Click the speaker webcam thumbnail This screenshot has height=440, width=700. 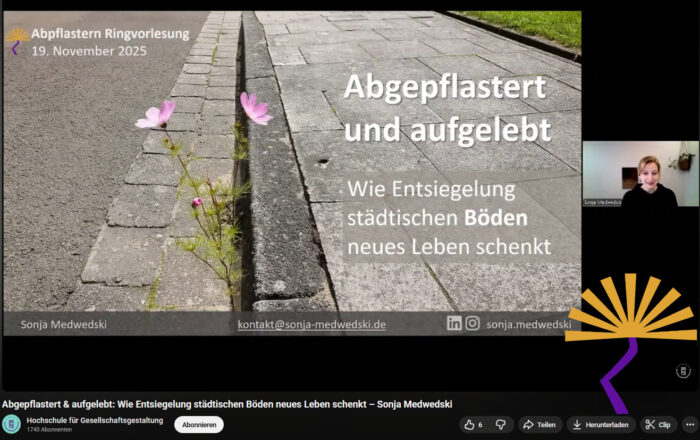[640, 174]
